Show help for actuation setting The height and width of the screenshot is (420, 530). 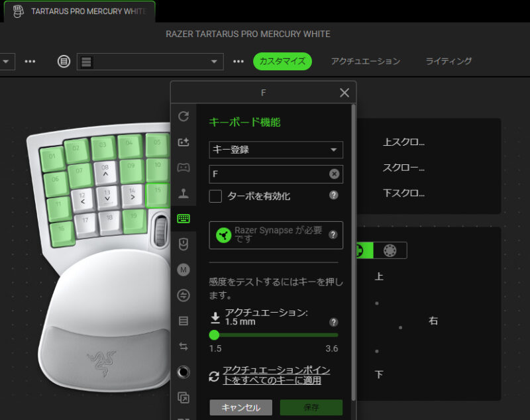coord(334,322)
